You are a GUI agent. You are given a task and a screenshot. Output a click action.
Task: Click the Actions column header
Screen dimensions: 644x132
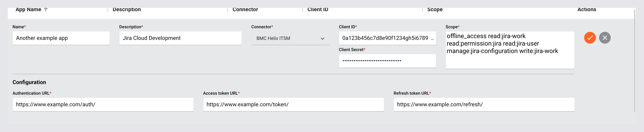[x=587, y=10]
